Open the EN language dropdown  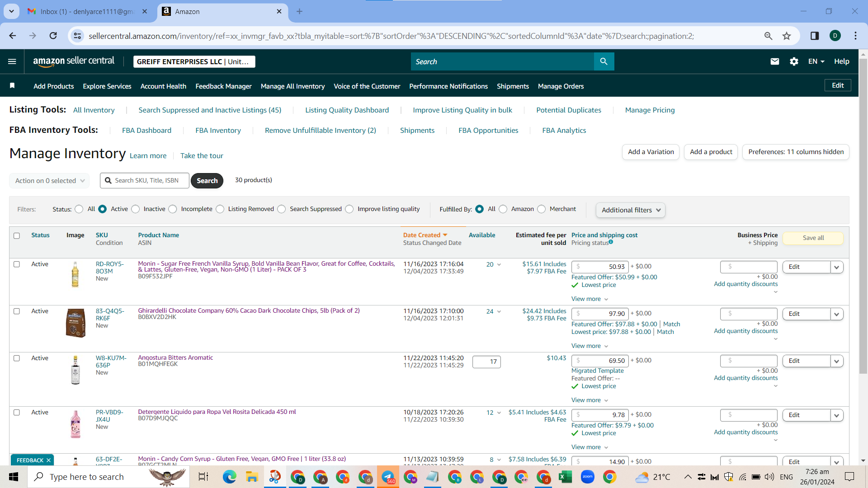[x=816, y=61]
